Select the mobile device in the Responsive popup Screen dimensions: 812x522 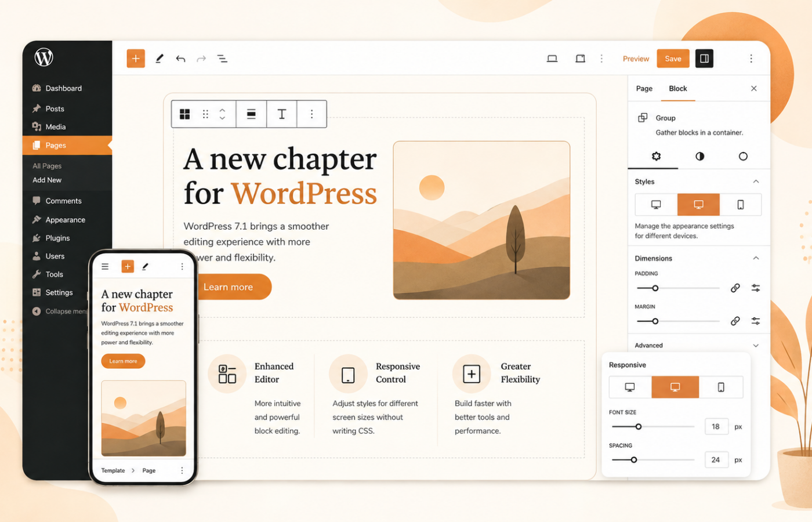click(x=721, y=387)
